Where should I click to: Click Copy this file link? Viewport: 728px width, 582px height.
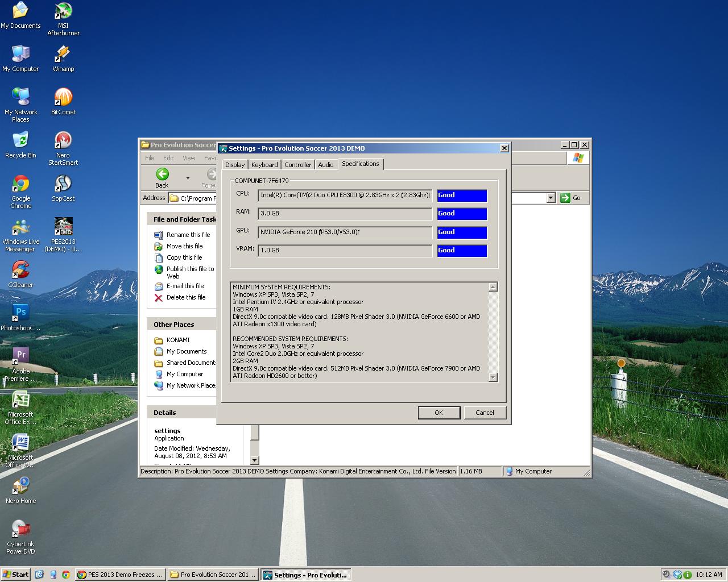pyautogui.click(x=184, y=257)
